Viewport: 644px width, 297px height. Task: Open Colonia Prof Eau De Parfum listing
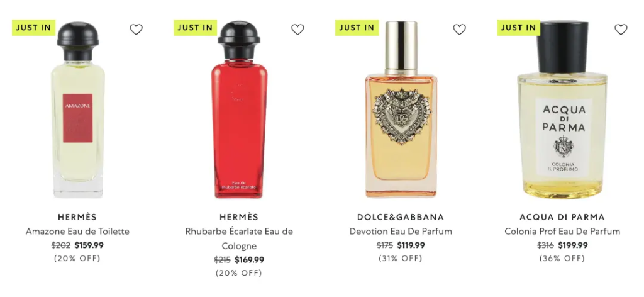[562, 232]
